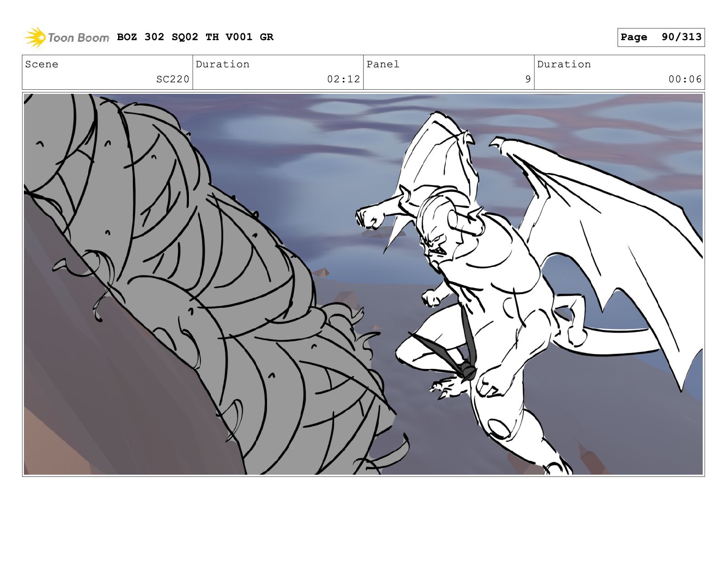Click the panel Duration value 00:06
The width and height of the screenshot is (728, 563).
point(685,79)
